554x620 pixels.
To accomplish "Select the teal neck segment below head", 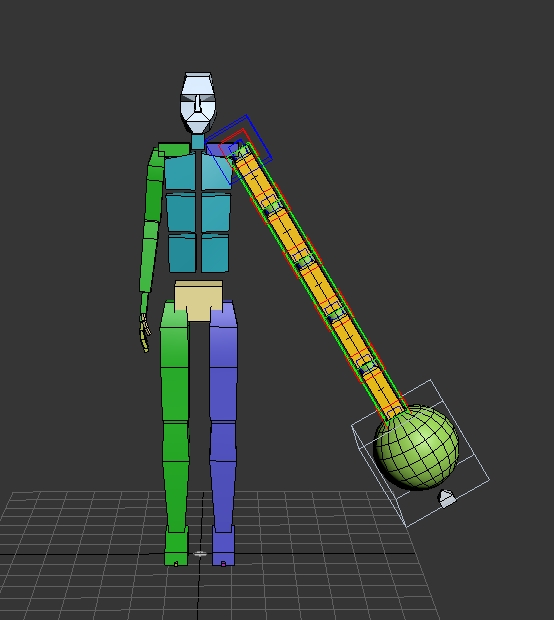I will tap(198, 142).
